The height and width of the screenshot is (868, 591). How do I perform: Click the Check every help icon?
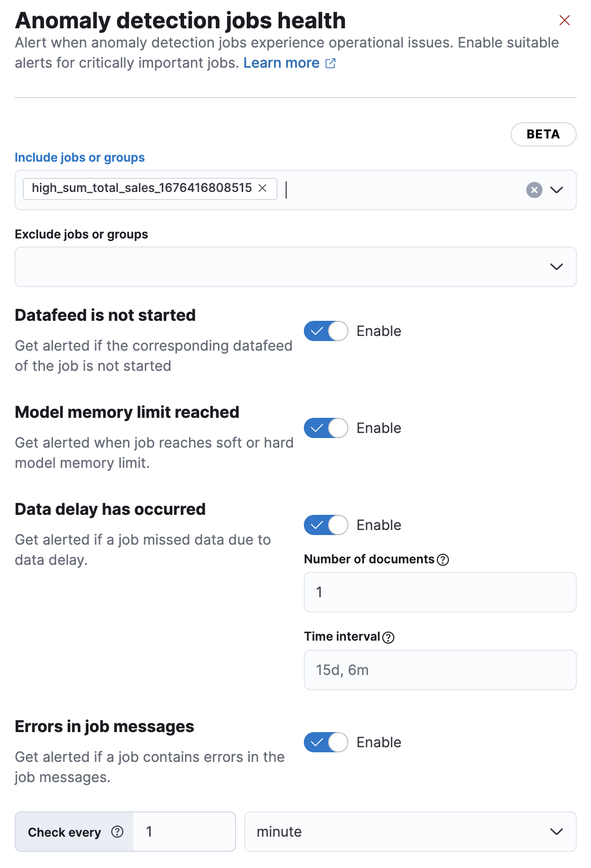pos(117,832)
